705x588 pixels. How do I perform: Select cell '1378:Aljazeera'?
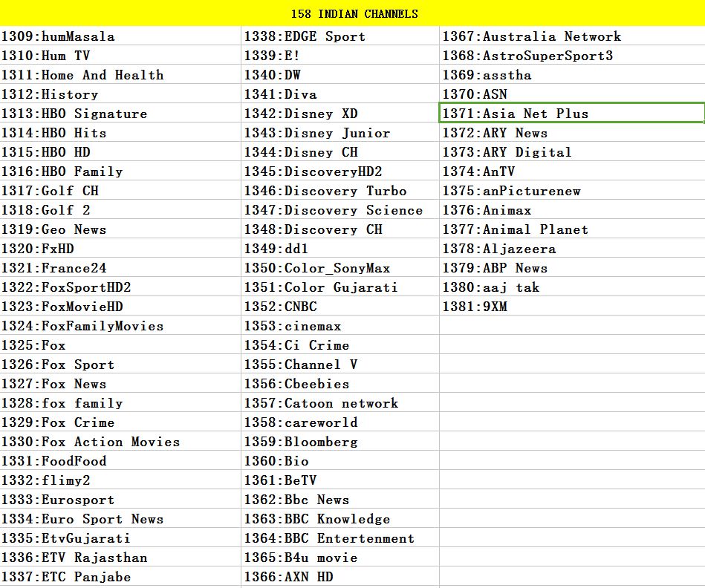(x=572, y=249)
